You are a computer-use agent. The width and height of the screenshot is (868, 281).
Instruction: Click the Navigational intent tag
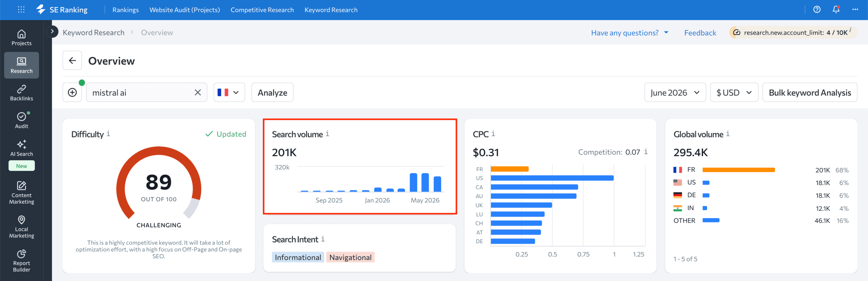click(x=350, y=257)
